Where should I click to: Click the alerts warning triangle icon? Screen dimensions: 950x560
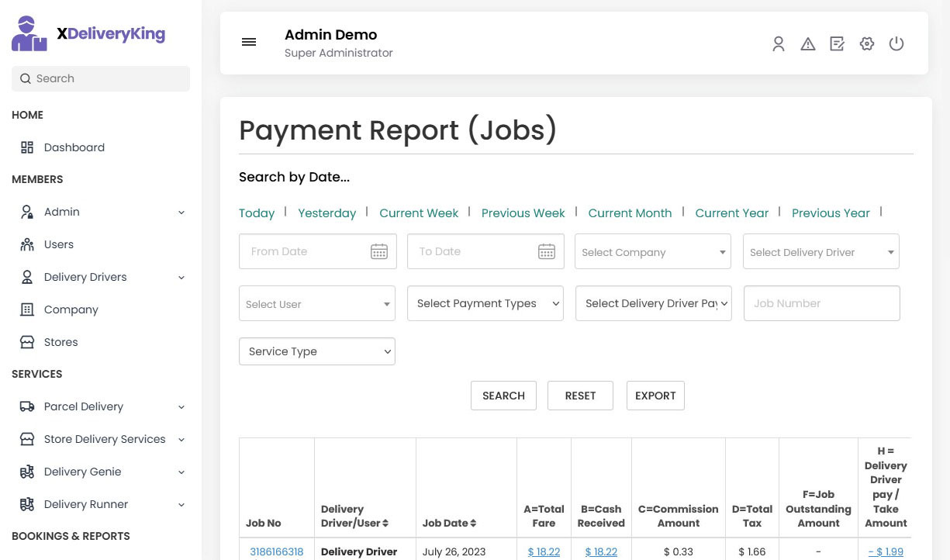pos(808,43)
